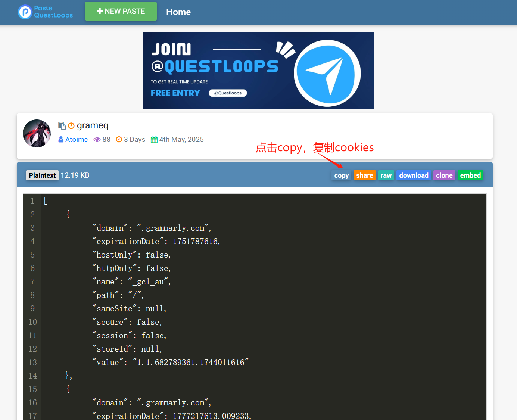Screen dimensions: 517x420
Task: Download the paste file
Action: pyautogui.click(x=414, y=175)
